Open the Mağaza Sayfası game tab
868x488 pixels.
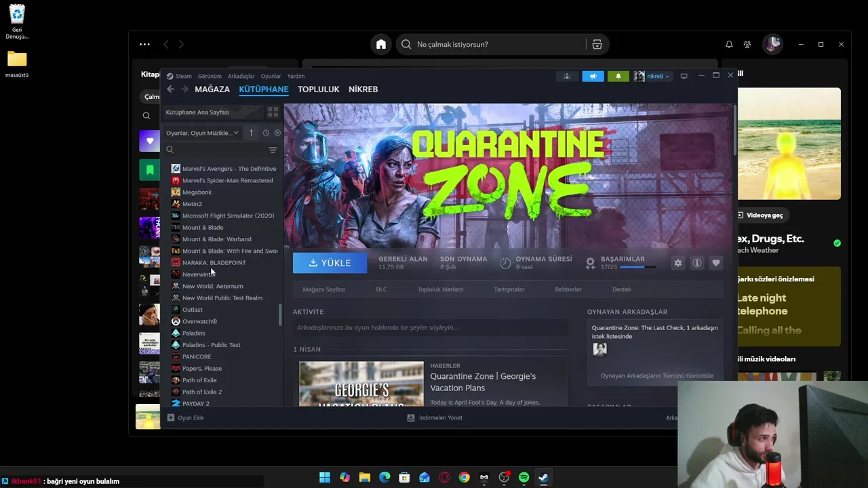[323, 289]
